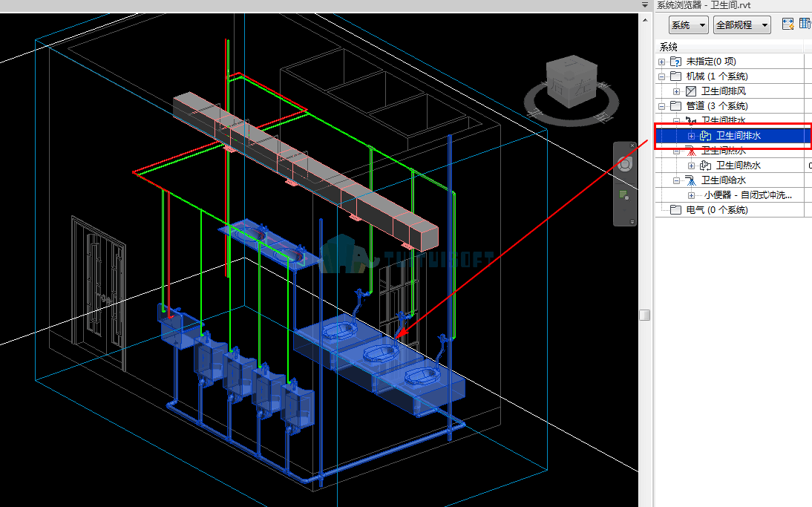Click the highlighted 卫生间排水 system icon
The image size is (812, 507).
705,136
